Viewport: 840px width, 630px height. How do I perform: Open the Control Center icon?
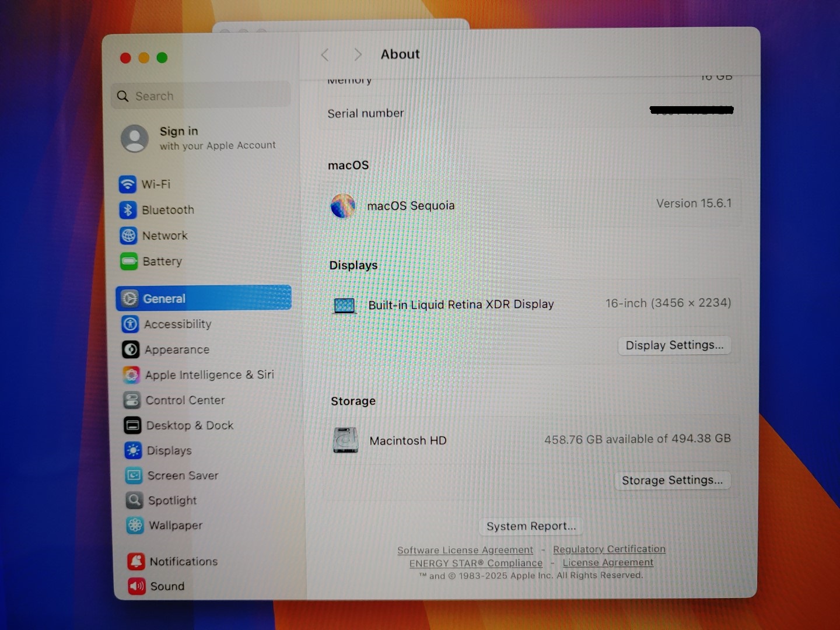coord(132,400)
